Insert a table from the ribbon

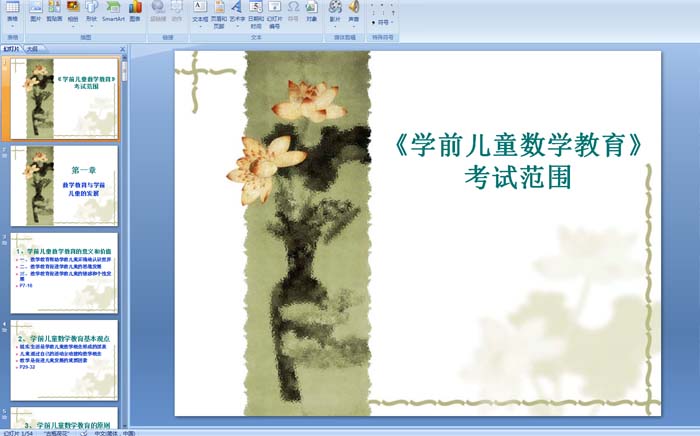12,11
